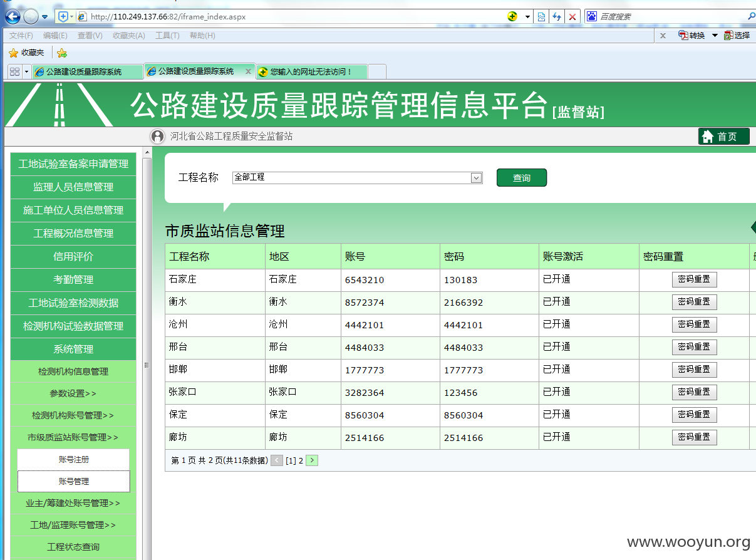Click the user avatar icon
The width and height of the screenshot is (756, 560).
(158, 136)
